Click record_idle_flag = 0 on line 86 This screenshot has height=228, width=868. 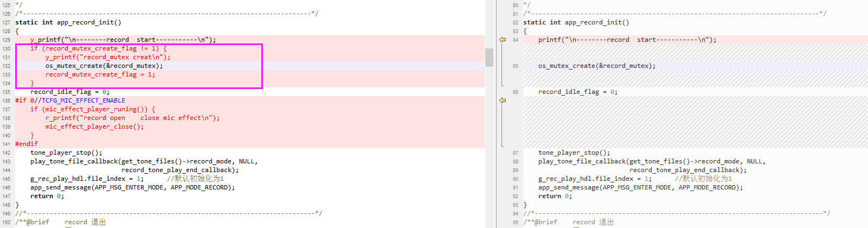coord(578,92)
